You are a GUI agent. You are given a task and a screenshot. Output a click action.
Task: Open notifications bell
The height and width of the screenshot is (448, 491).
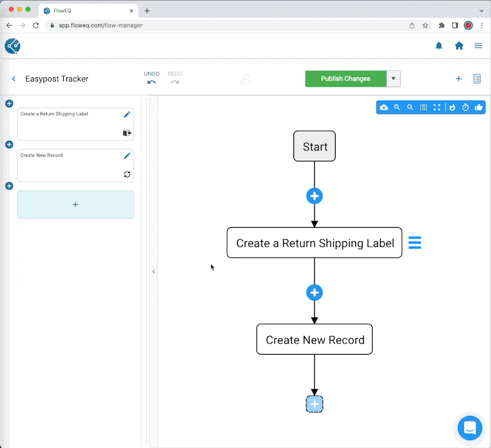439,46
